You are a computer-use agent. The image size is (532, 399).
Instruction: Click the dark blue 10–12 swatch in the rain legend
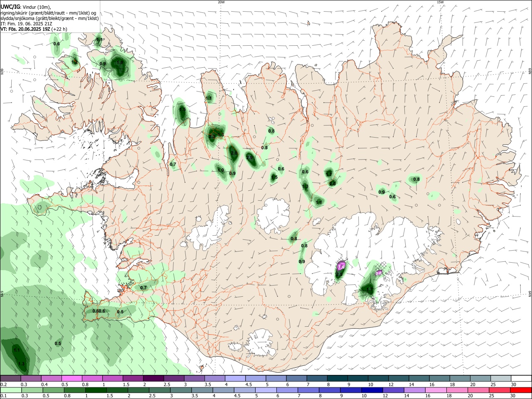(x=373, y=390)
